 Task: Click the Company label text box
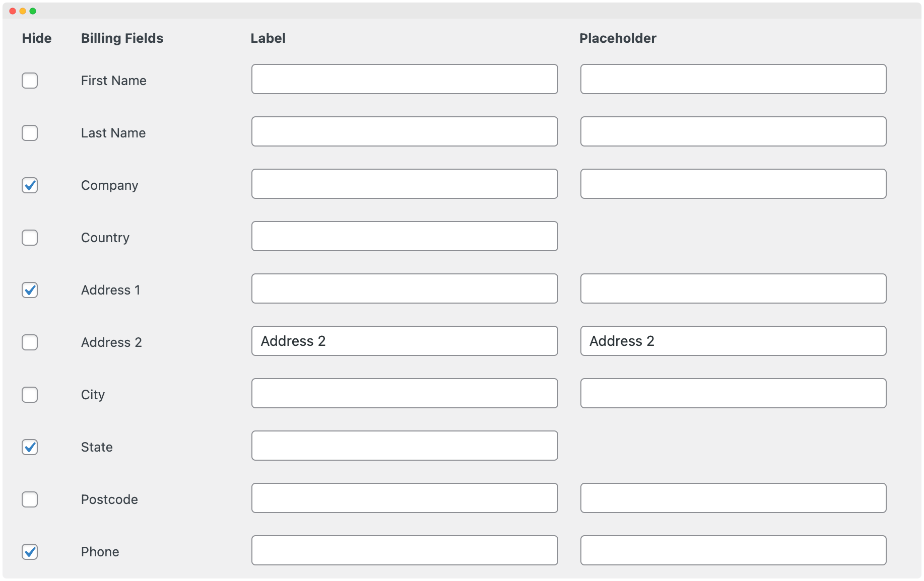[x=405, y=184]
